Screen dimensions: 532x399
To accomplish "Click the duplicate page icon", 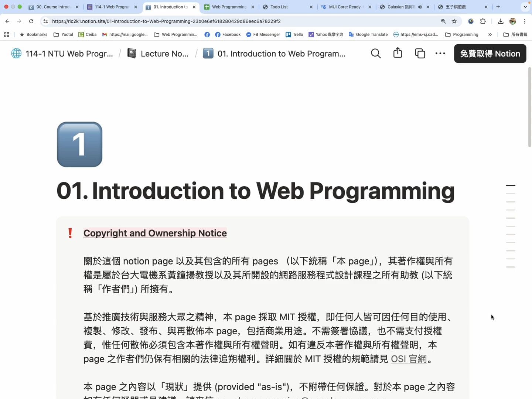I will click(420, 54).
